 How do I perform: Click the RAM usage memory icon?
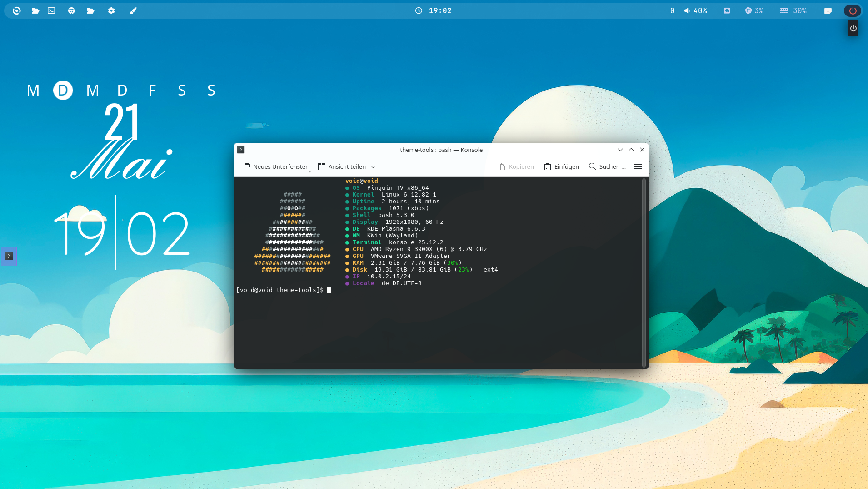click(784, 10)
